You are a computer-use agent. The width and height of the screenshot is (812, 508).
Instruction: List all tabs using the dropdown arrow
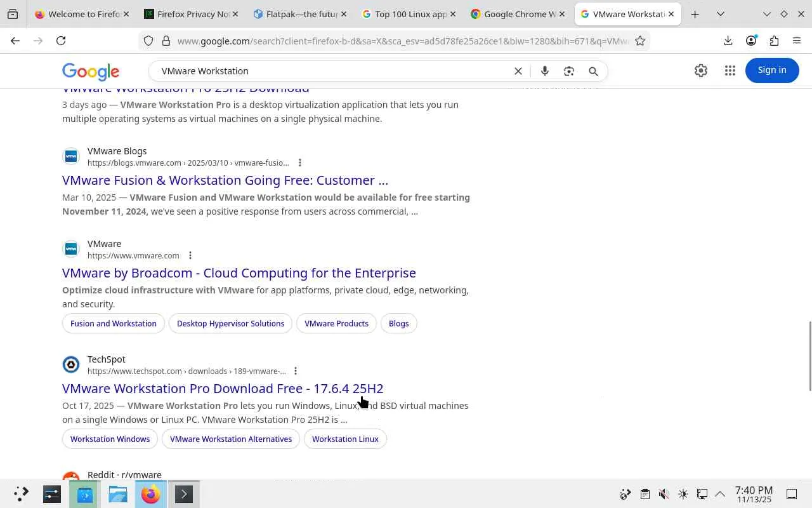721,14
